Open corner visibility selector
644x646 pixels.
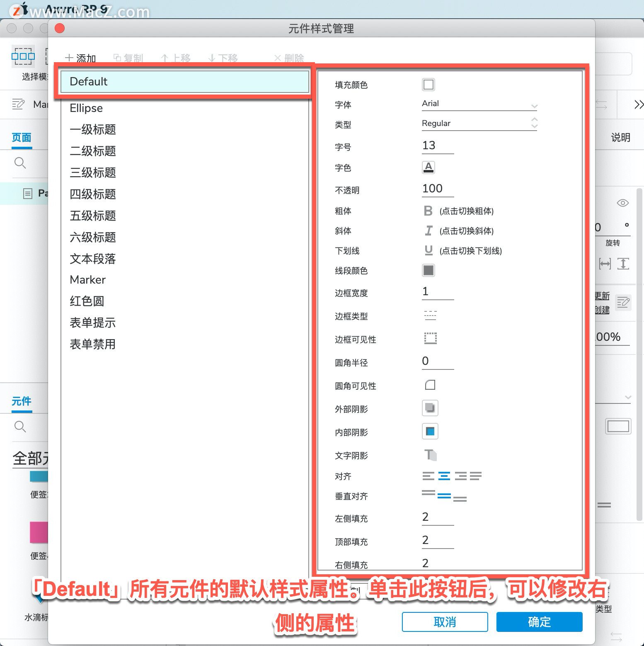pyautogui.click(x=430, y=385)
